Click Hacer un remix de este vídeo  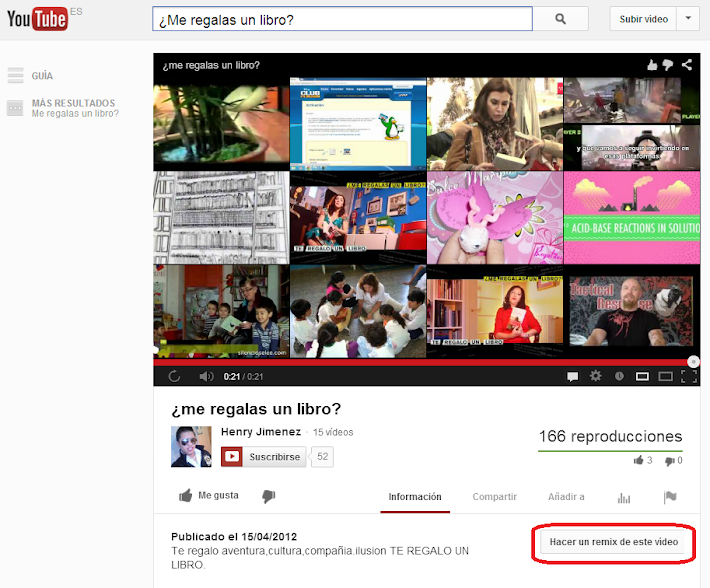614,542
